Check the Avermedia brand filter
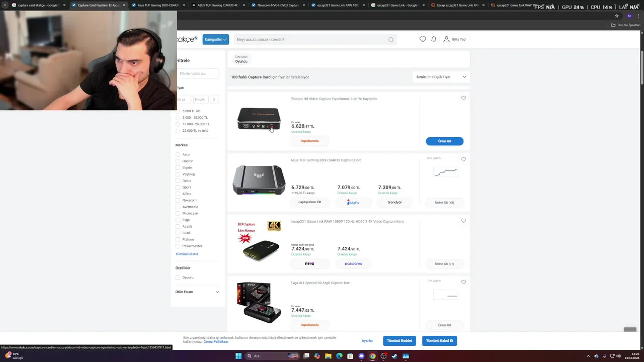644x362 pixels. coord(178,207)
